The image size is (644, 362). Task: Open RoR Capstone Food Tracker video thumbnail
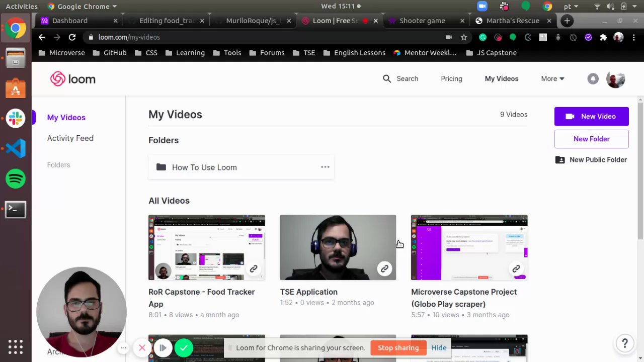tap(207, 247)
